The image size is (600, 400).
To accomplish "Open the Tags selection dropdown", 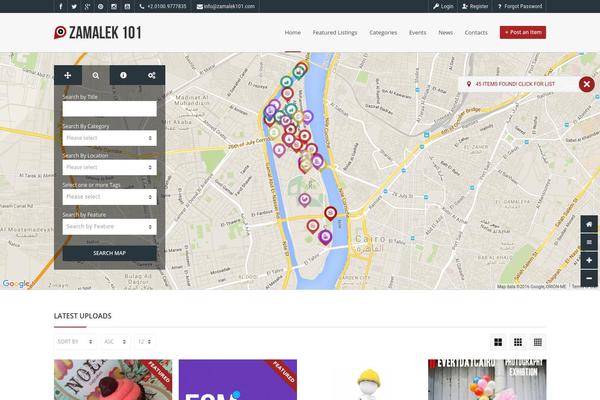I will pyautogui.click(x=109, y=197).
